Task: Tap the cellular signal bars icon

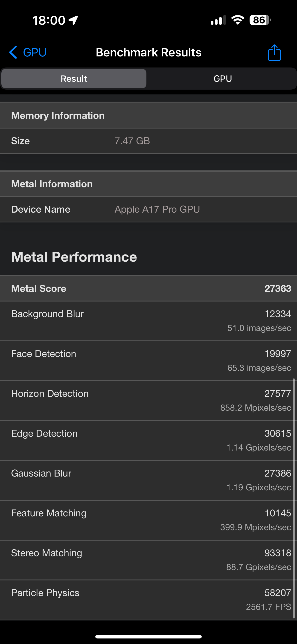Action: click(x=218, y=20)
